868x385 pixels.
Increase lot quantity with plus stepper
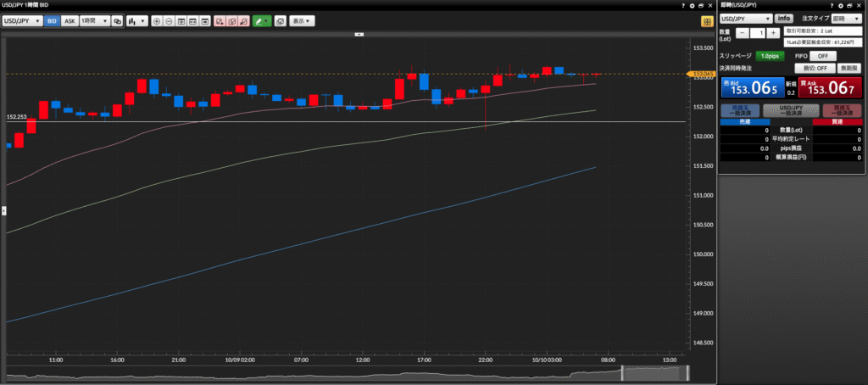[773, 32]
